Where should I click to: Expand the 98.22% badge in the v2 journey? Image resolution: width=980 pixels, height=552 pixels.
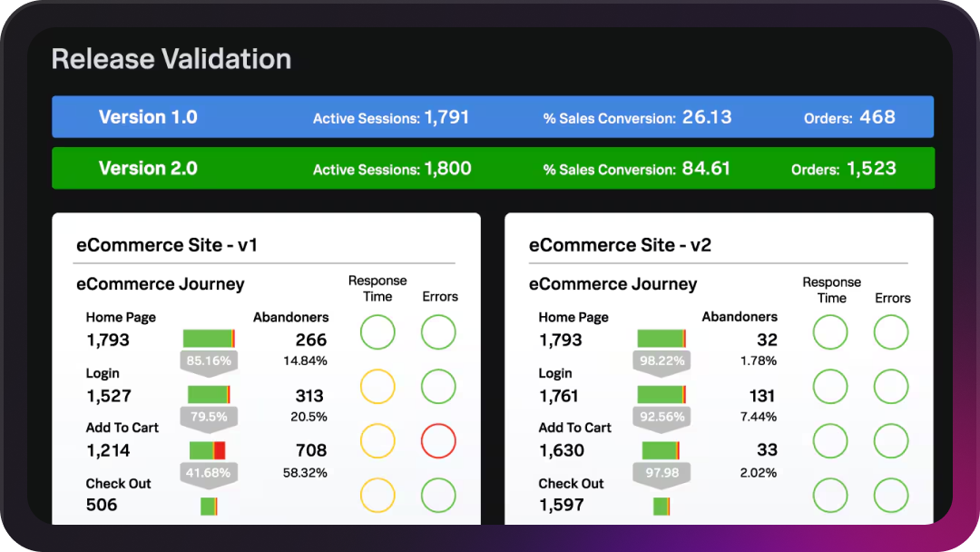(x=661, y=360)
